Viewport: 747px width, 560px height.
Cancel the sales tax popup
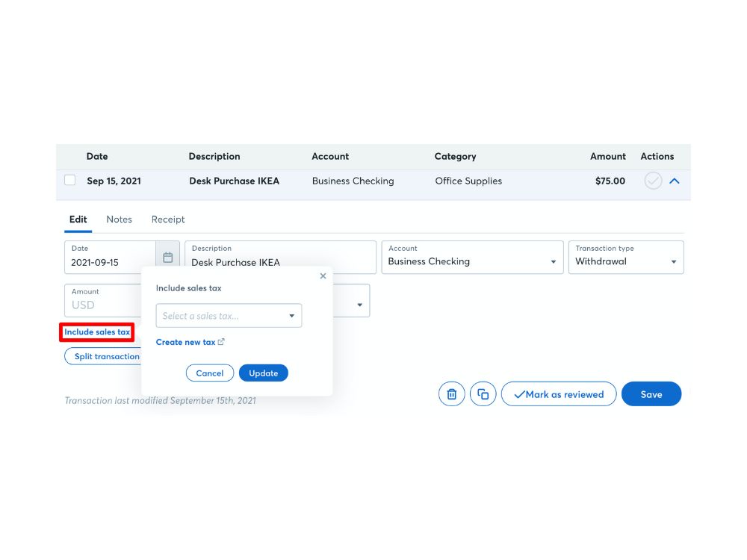point(210,373)
